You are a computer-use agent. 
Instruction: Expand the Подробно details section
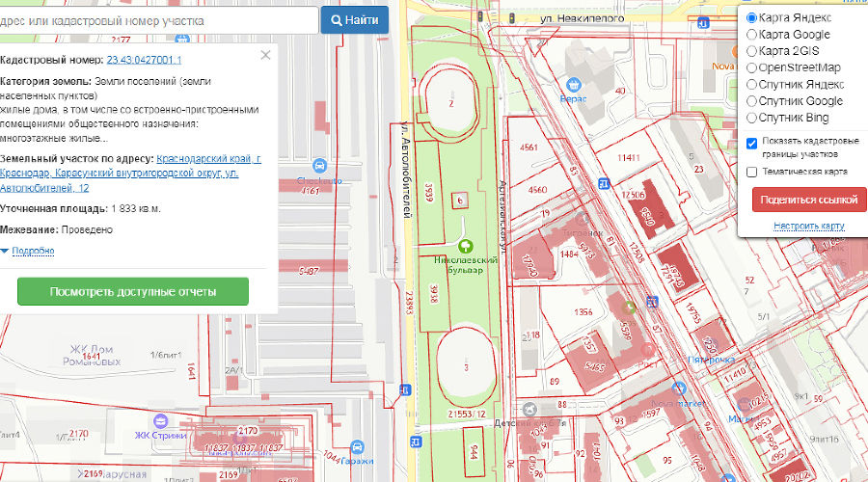(x=27, y=252)
